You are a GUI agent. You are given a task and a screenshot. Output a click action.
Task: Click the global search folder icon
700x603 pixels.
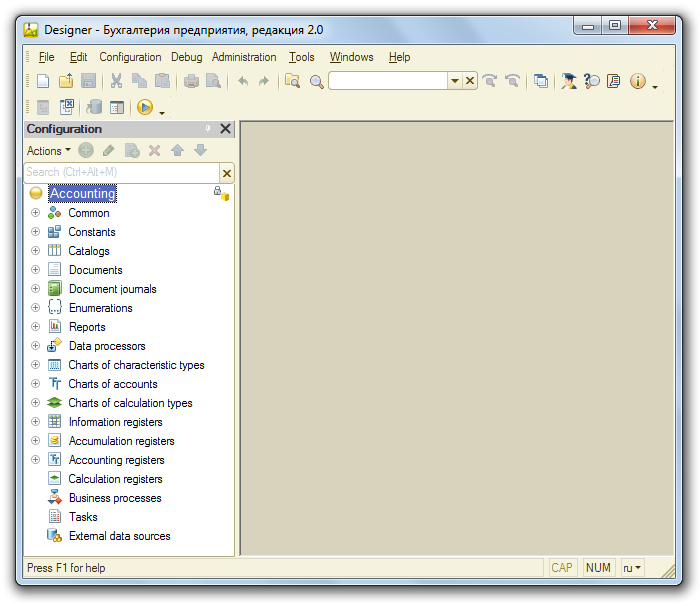(x=292, y=81)
